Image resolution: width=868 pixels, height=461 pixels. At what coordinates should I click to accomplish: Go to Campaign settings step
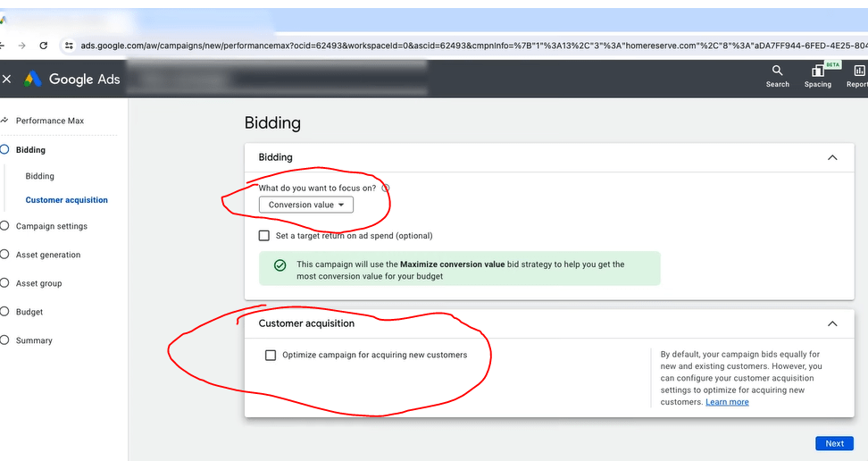tap(51, 226)
